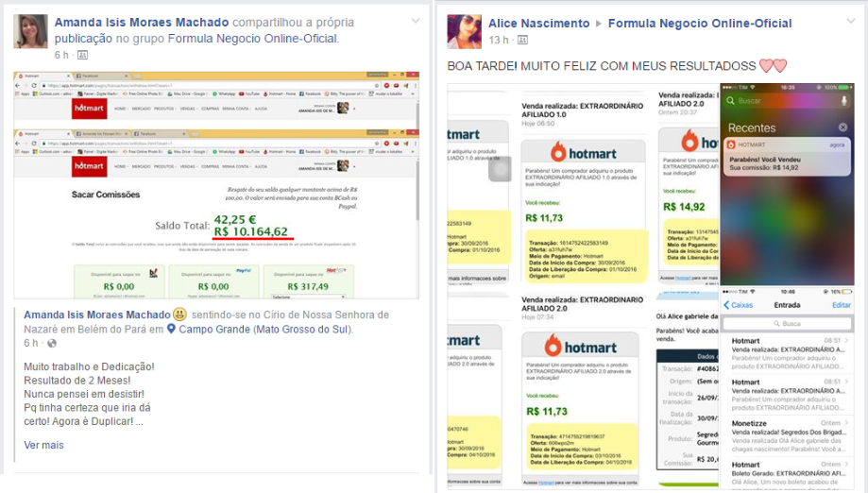Open Alice Nascimento's profile picture

465,32
